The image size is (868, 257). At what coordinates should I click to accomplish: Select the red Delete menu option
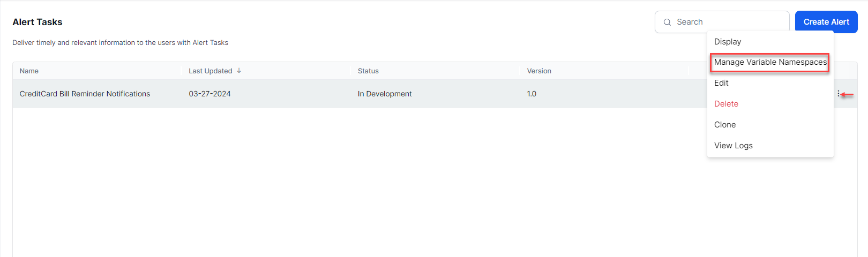(x=726, y=104)
